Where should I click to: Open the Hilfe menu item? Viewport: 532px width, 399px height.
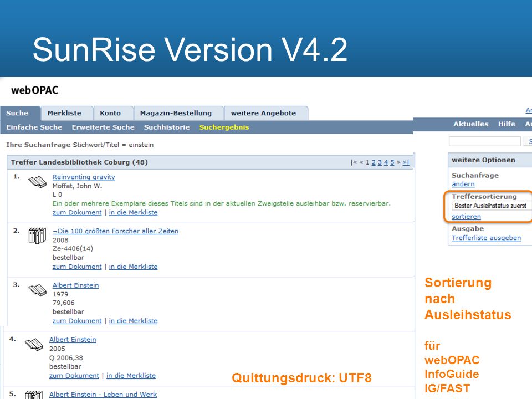tap(507, 124)
